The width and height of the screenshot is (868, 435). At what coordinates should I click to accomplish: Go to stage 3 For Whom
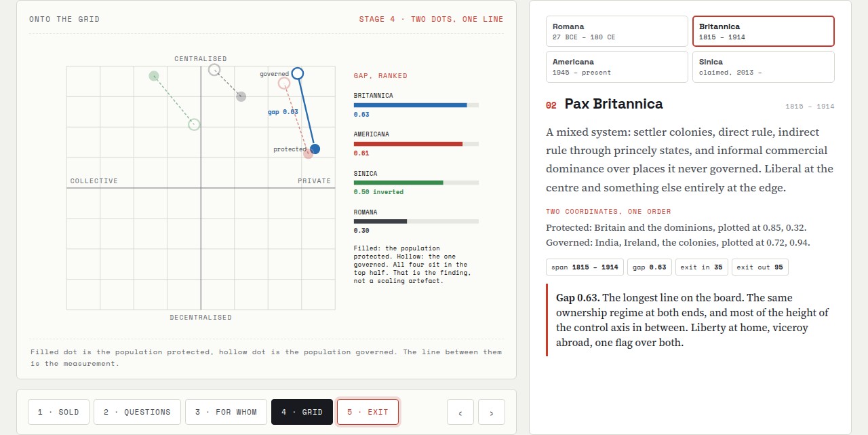point(226,412)
